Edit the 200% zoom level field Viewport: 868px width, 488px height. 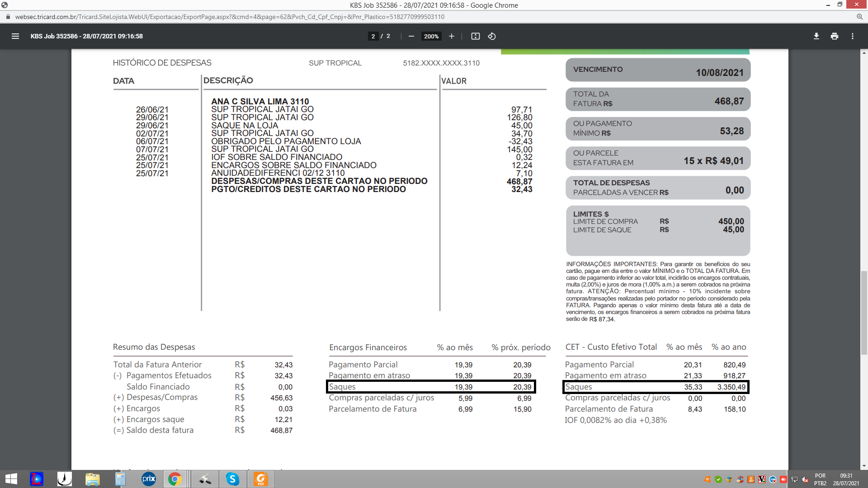click(x=431, y=36)
